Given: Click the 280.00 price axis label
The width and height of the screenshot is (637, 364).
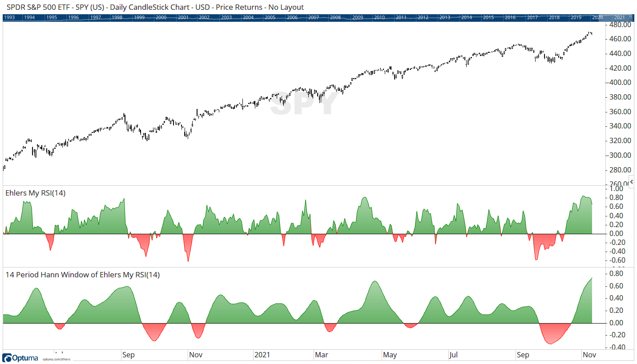Looking at the screenshot, I should [619, 170].
